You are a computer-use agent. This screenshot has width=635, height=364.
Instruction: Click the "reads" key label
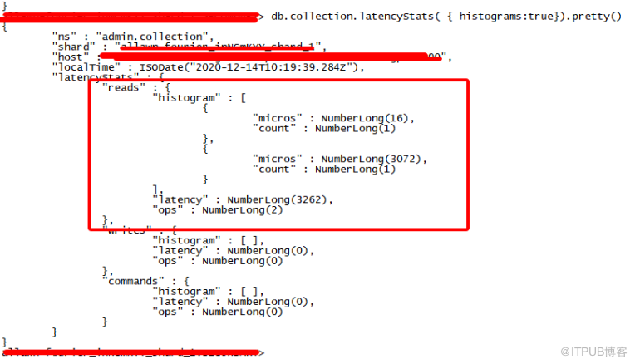click(124, 87)
